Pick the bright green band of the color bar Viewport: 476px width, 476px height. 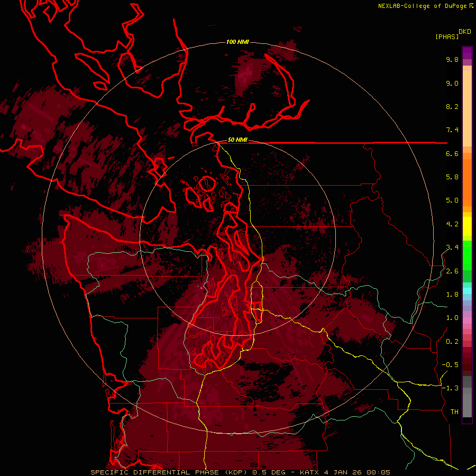point(467,256)
